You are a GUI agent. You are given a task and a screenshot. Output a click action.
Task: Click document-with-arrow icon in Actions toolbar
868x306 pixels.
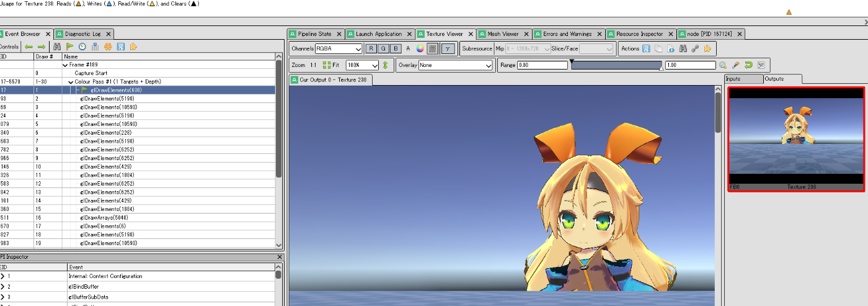670,48
